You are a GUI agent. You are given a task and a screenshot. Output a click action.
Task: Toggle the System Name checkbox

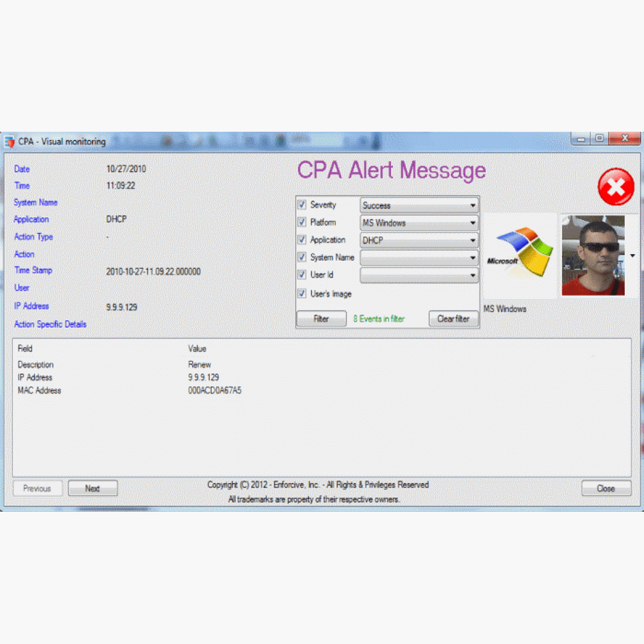[x=302, y=257]
